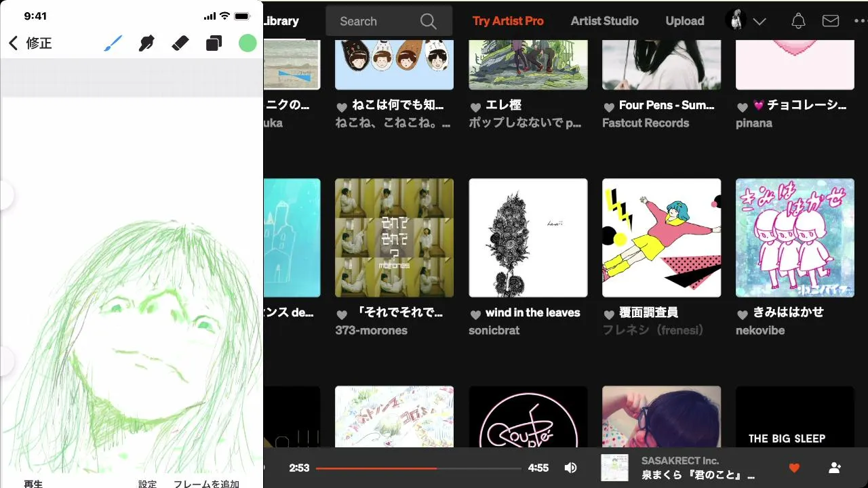868x488 pixels.
Task: Open the 覆面調査員 album artwork
Action: pos(662,238)
